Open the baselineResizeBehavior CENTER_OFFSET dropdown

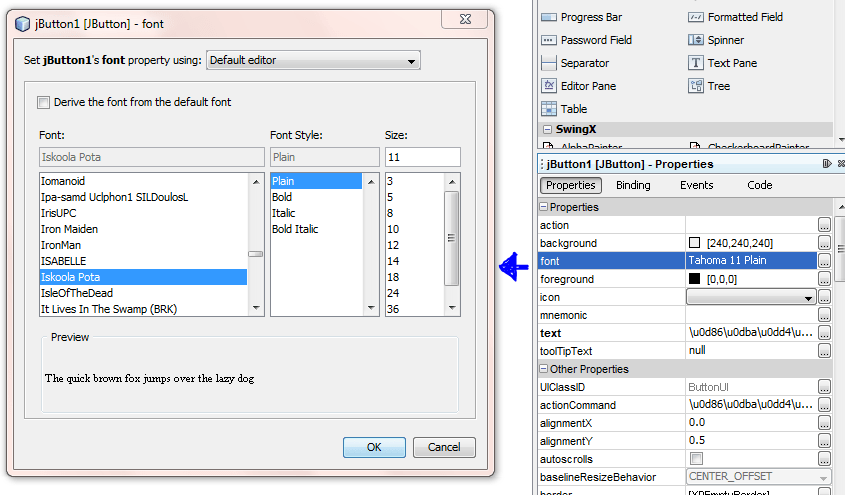[x=758, y=477]
